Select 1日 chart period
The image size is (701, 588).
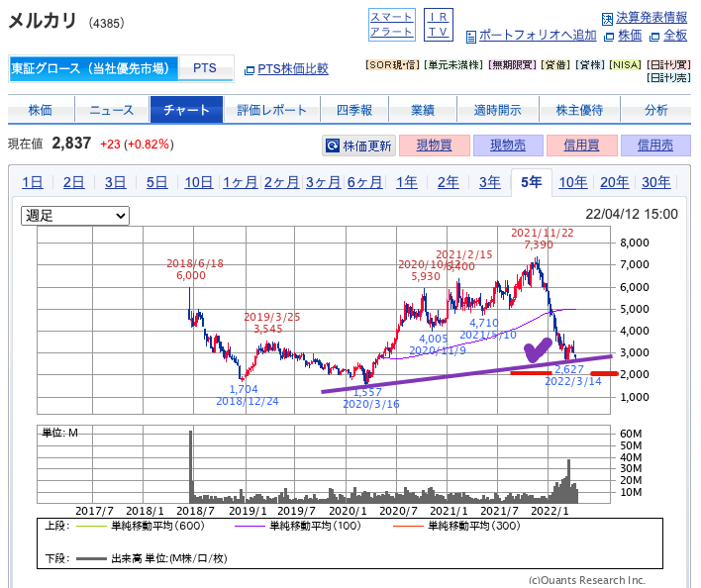(x=33, y=182)
